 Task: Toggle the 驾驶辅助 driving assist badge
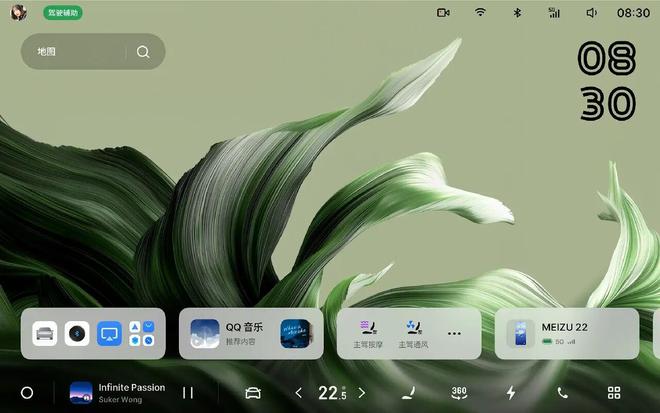click(x=63, y=13)
